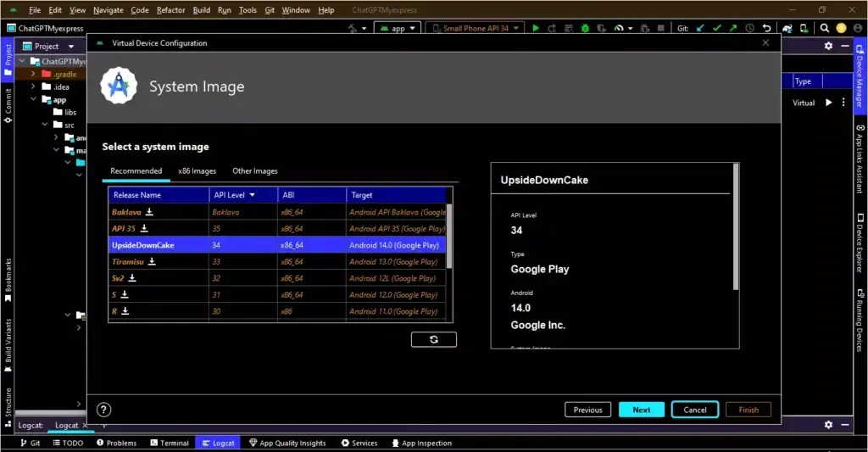
Task: Click the Apply Code Changes icon
Action: [x=569, y=28]
